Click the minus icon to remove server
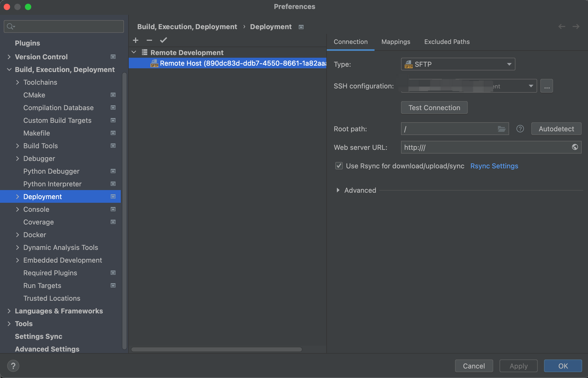The image size is (588, 378). point(149,40)
